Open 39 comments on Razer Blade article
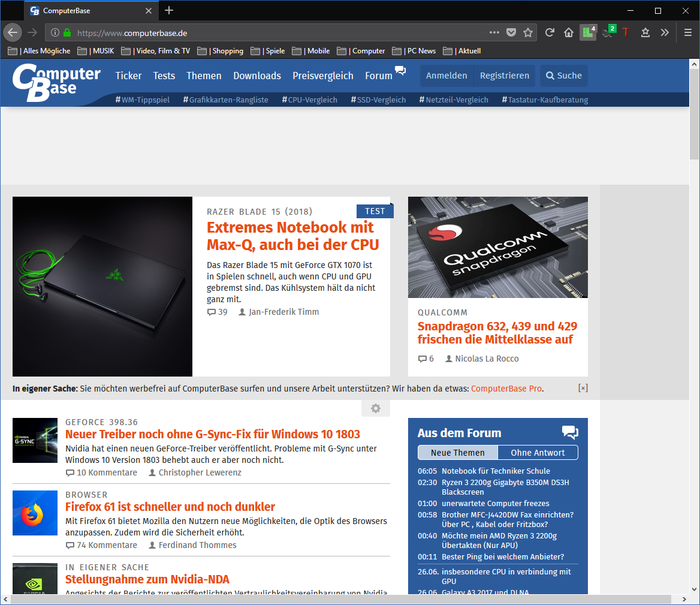 point(218,312)
